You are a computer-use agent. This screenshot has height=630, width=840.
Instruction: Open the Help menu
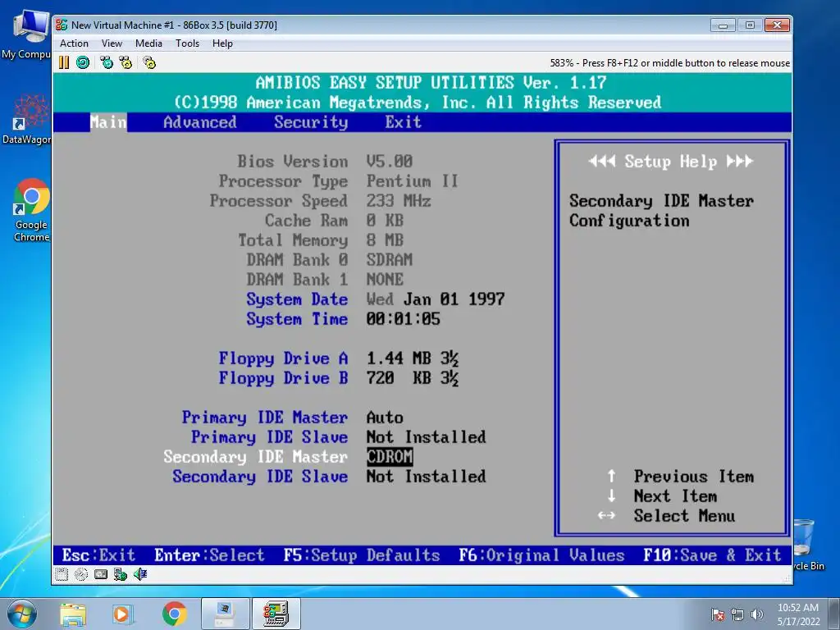point(222,43)
